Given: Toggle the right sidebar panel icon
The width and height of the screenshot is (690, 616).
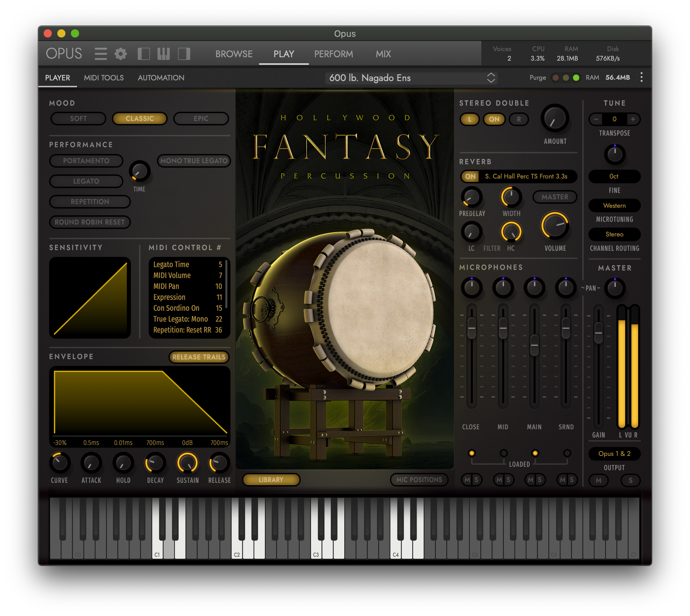Looking at the screenshot, I should point(184,54).
